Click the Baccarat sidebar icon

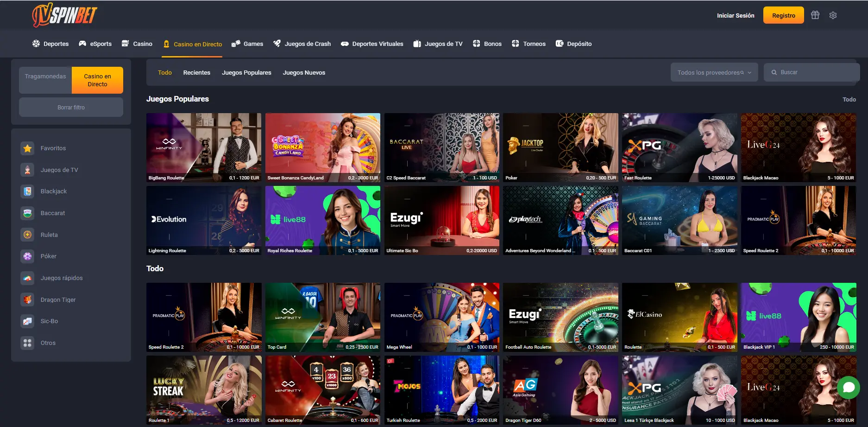click(27, 213)
